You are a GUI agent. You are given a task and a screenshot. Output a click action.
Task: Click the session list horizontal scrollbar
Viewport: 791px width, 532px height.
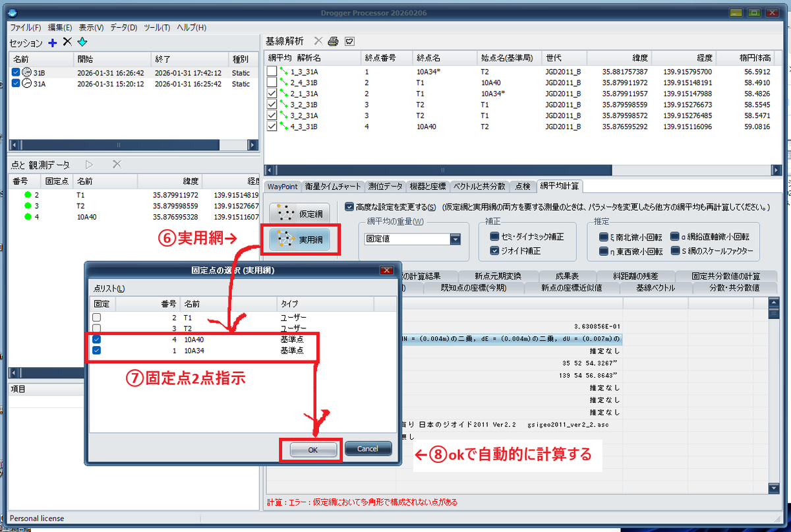click(x=134, y=145)
